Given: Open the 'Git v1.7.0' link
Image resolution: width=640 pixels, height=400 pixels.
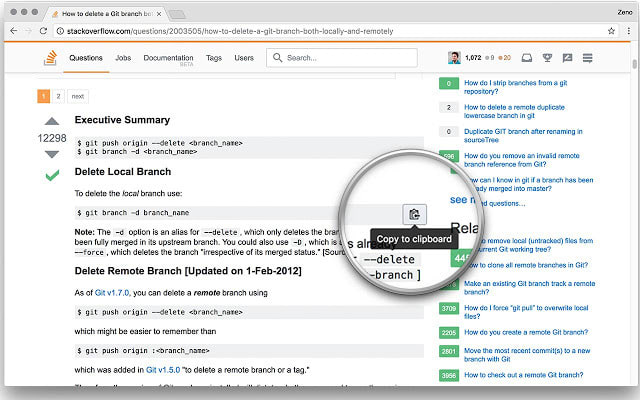Looking at the screenshot, I should pos(112,293).
